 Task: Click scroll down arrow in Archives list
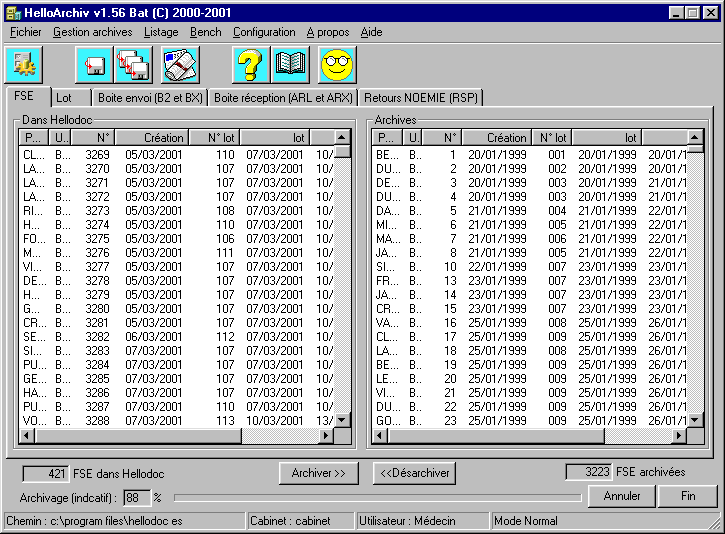coord(694,420)
